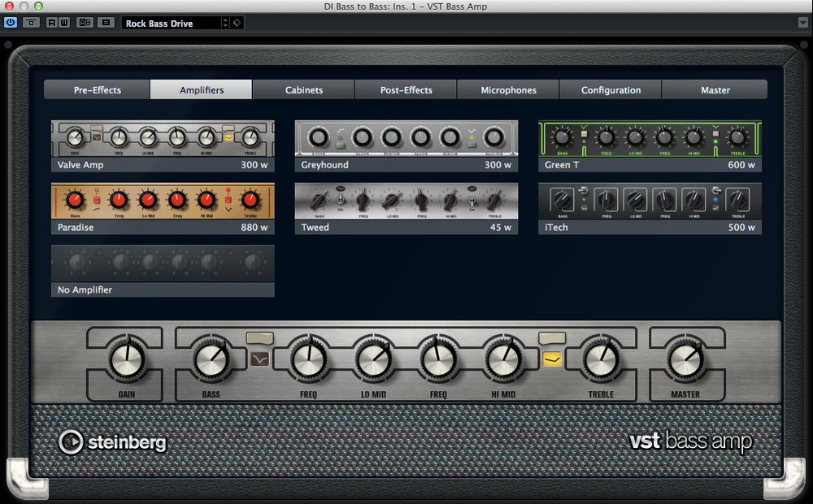
Task: Switch to the Master tab
Action: point(715,89)
